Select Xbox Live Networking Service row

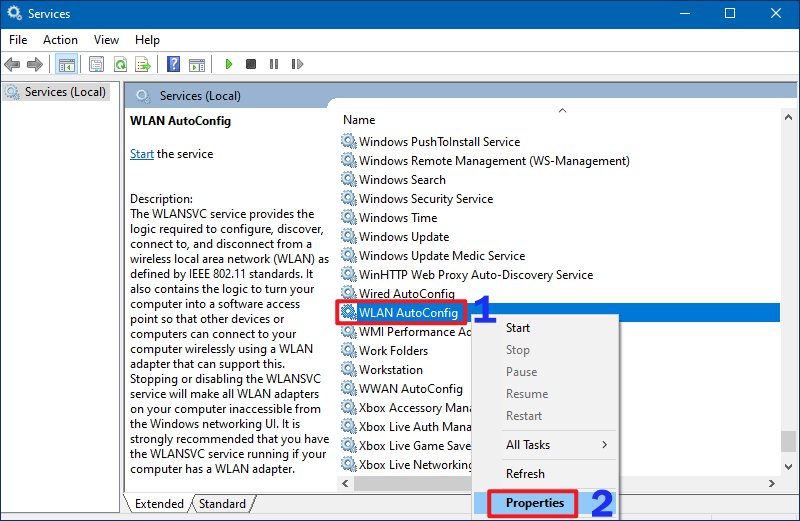pyautogui.click(x=406, y=465)
